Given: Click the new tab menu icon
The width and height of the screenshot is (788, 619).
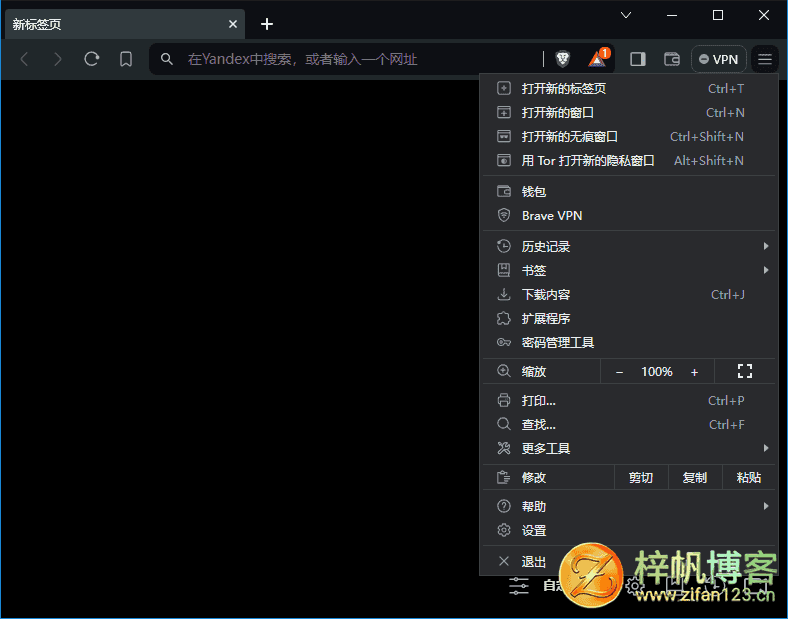Looking at the screenshot, I should point(504,88).
